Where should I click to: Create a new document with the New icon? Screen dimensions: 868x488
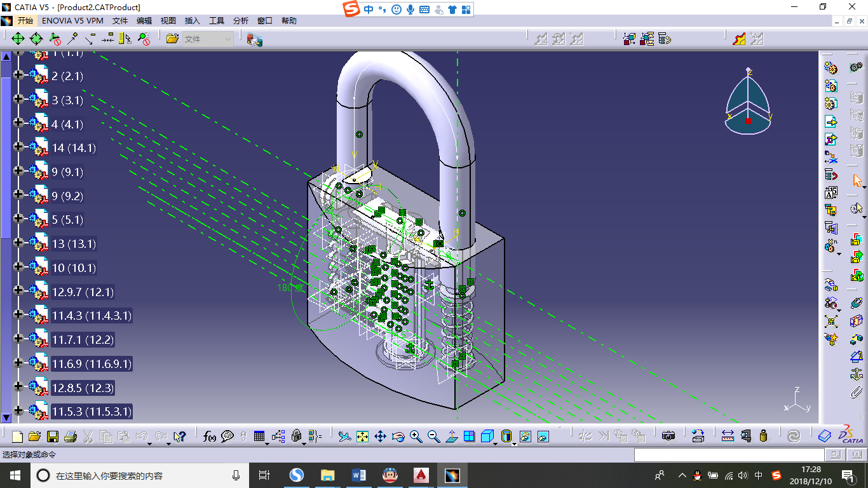tap(17, 437)
